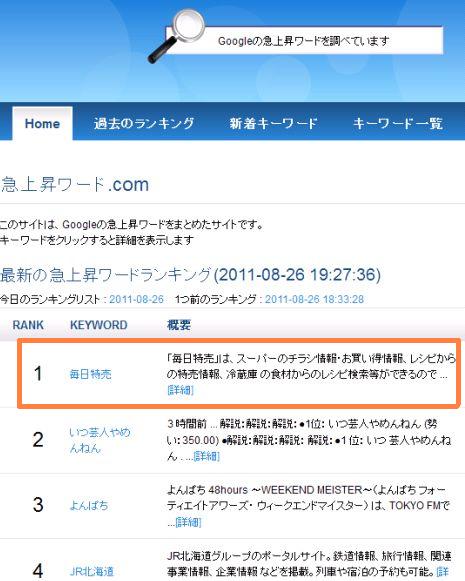Open today's ranking list 2011-08-26 link
The height and width of the screenshot is (581, 465).
136,299
